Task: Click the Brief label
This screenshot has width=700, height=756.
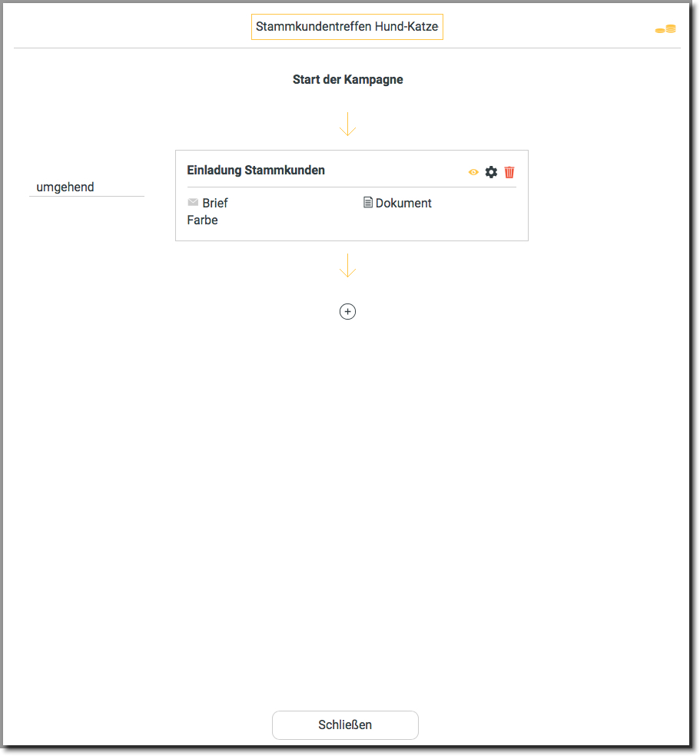Action: [x=215, y=204]
